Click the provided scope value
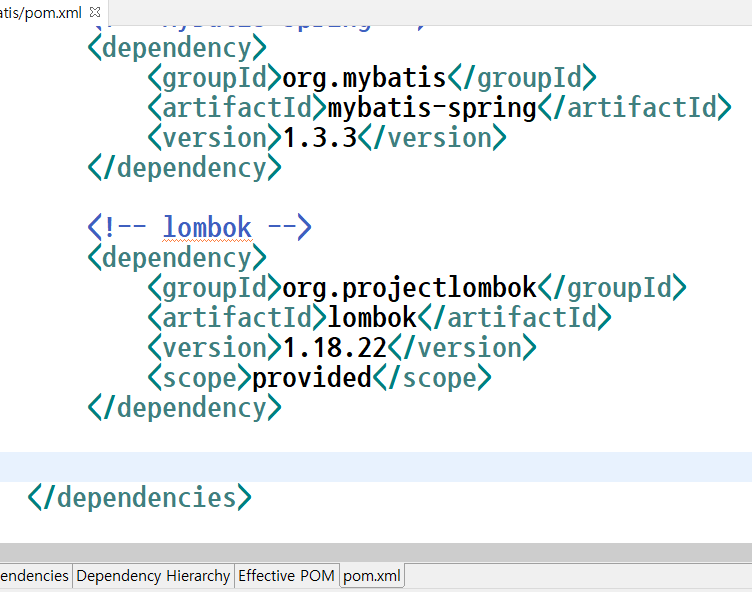Screen dimensions: 752x592 (312, 378)
